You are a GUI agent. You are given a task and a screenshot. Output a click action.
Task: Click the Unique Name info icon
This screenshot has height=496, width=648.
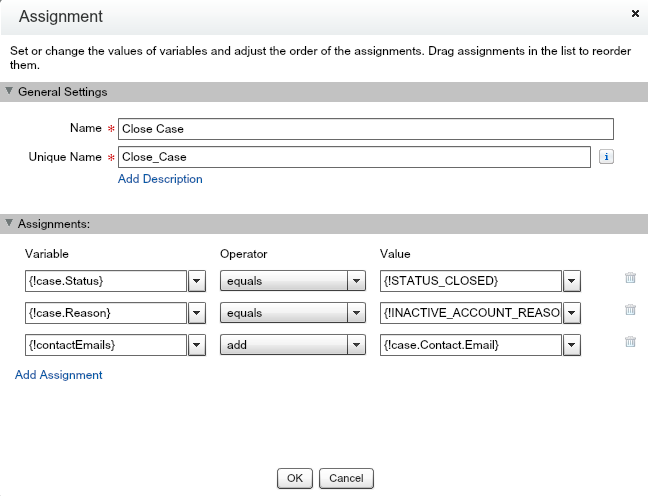(605, 157)
